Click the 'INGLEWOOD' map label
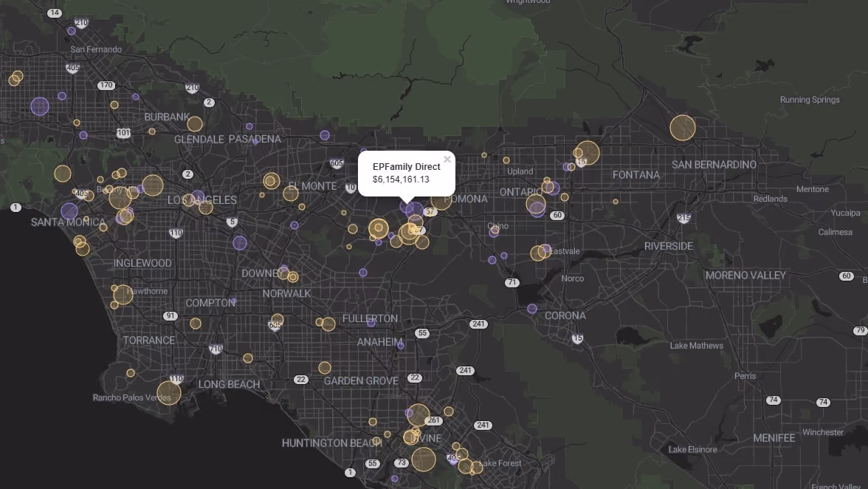Screen dimensions: 868x489 tap(142, 263)
